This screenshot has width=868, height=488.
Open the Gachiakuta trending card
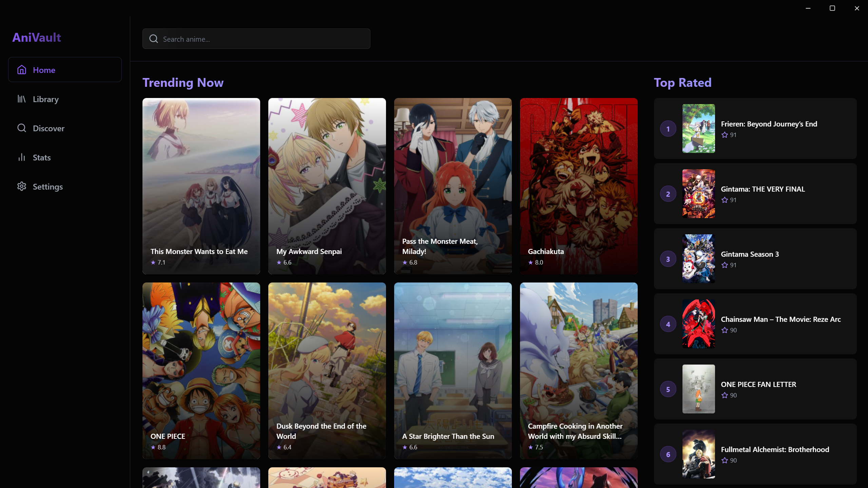(x=578, y=186)
